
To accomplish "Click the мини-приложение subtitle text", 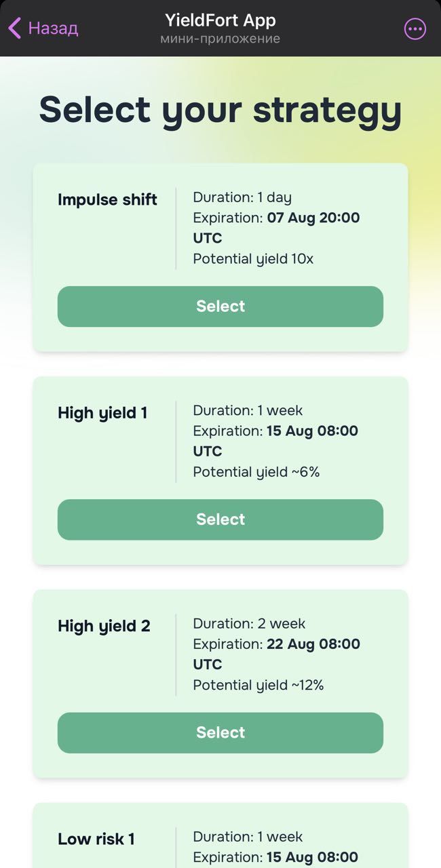I will click(x=220, y=39).
